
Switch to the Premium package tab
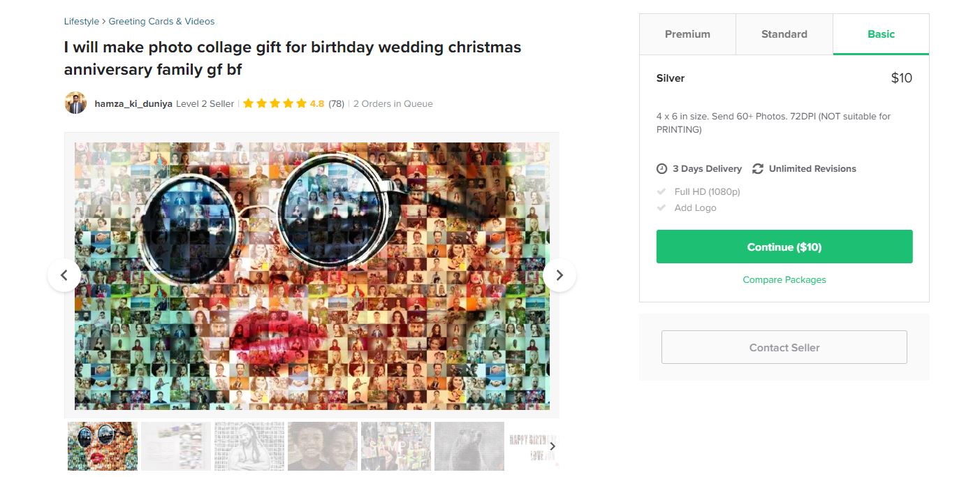(687, 34)
